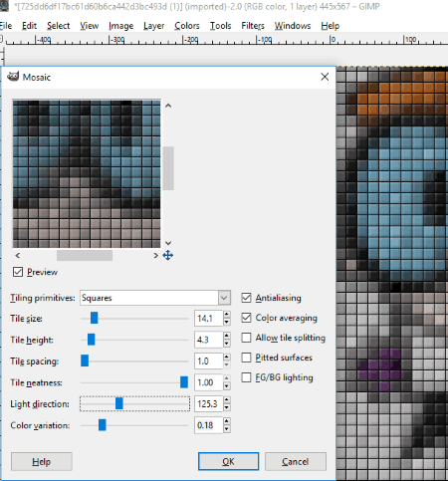Click the Tile spacing value field 1.0
Screen dimensions: 448x481
[208, 361]
